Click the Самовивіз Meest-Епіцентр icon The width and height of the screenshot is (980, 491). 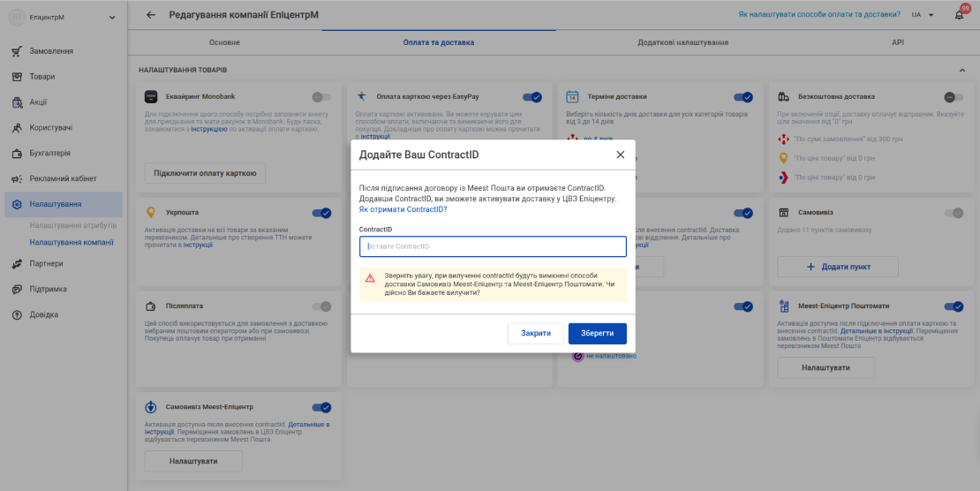tap(151, 407)
